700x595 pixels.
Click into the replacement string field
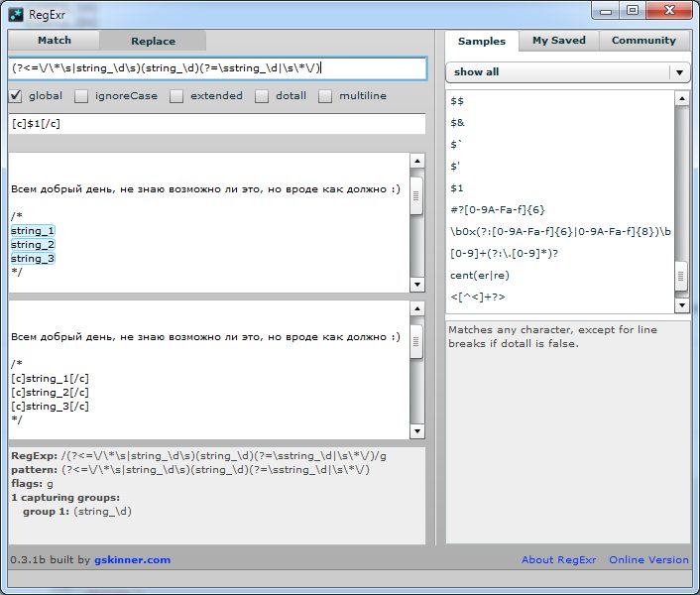pos(217,124)
